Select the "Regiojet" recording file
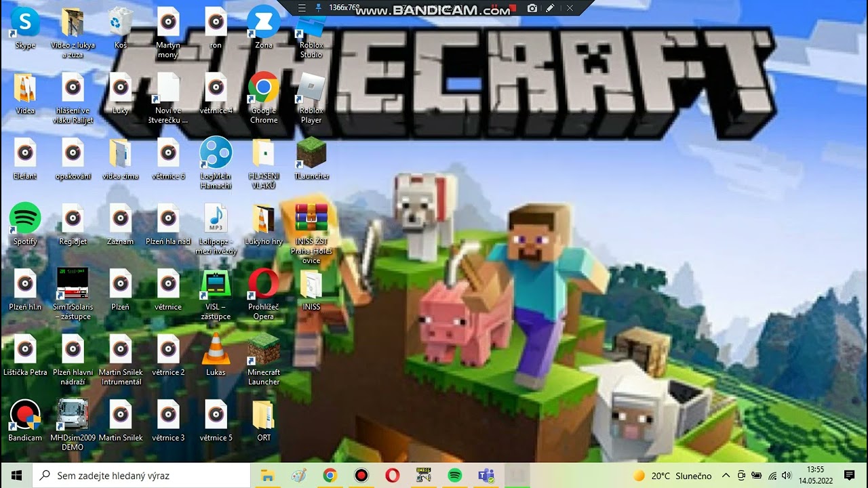 click(73, 224)
